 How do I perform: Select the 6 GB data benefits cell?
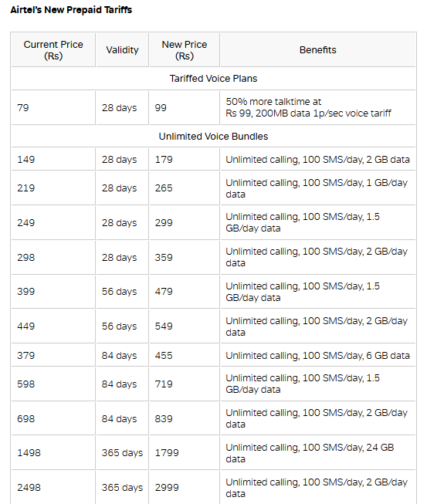(x=318, y=356)
